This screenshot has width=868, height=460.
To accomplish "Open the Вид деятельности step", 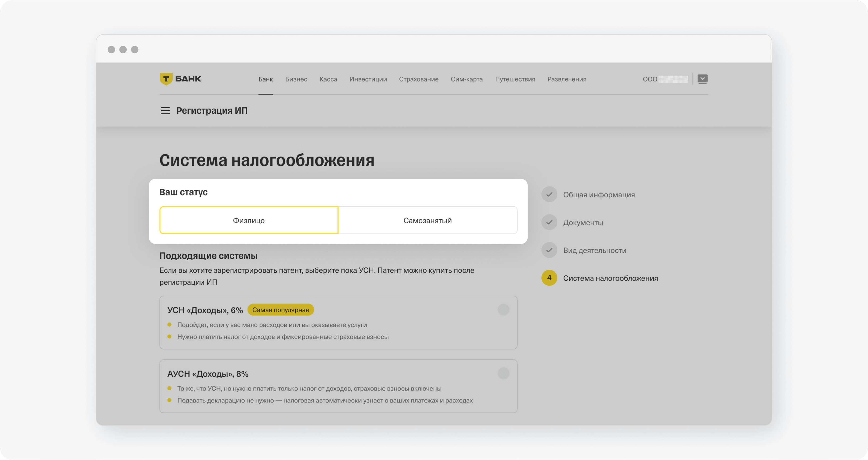I will (595, 250).
